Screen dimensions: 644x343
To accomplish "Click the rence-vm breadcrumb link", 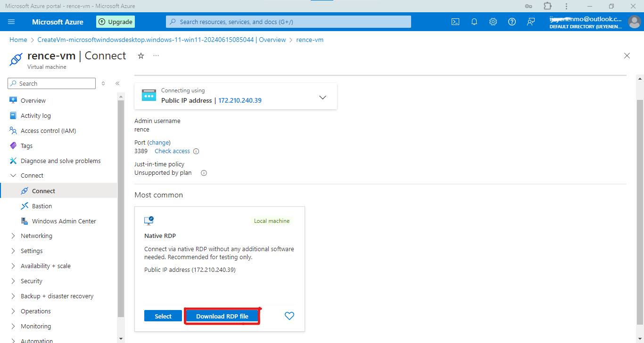I will 310,40.
